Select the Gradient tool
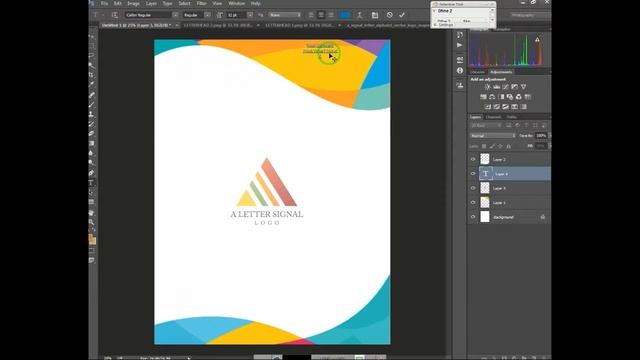Viewport: 640px width, 360px height. coord(91,144)
